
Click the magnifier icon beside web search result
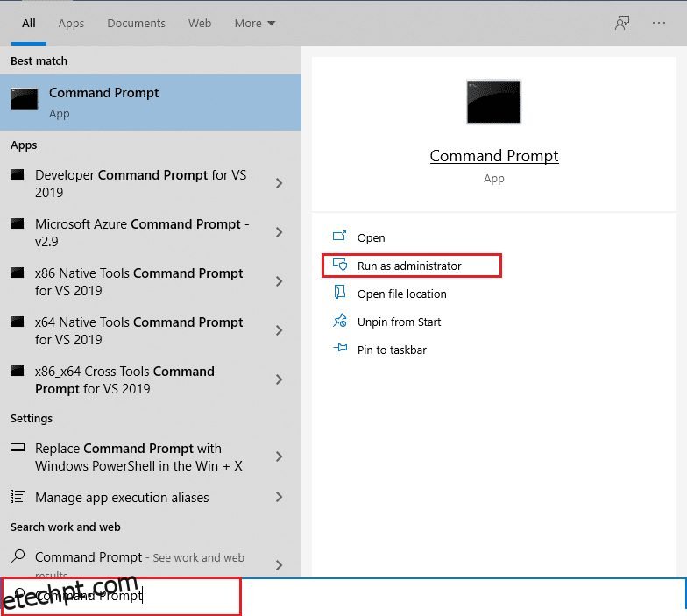[x=18, y=556]
